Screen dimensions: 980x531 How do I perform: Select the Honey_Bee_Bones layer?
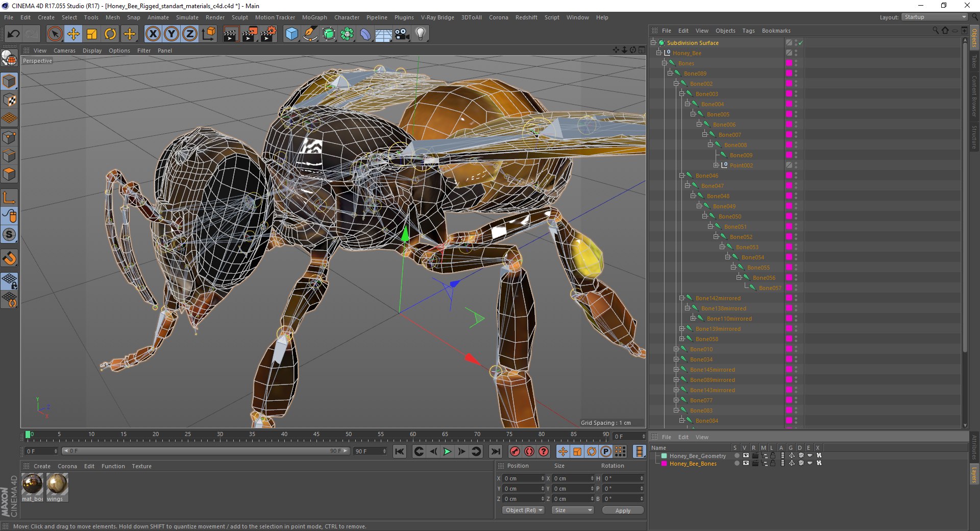[693, 464]
